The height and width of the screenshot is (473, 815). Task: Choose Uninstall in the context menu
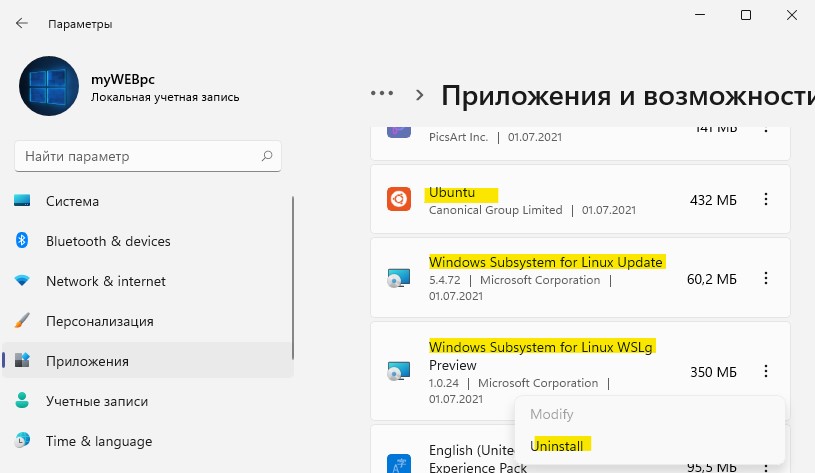click(557, 446)
